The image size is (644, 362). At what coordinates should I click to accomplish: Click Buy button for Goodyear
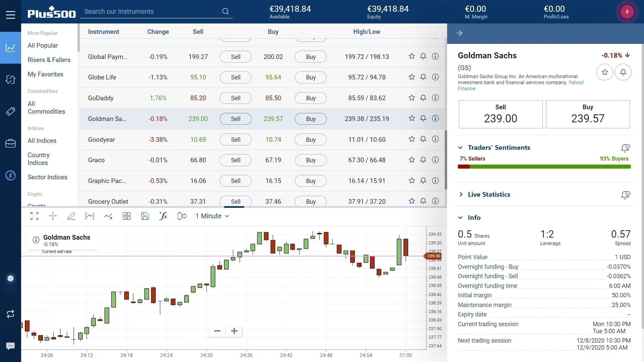click(x=311, y=140)
